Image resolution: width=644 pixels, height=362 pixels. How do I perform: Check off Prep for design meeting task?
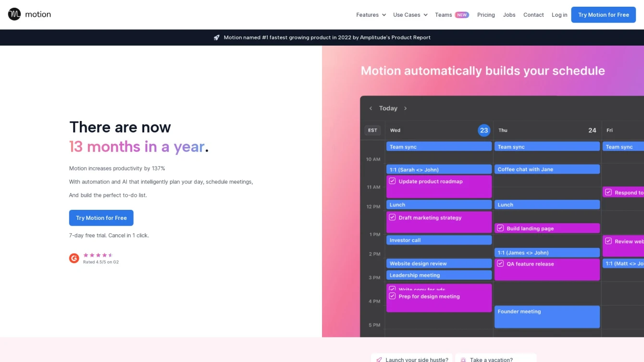pyautogui.click(x=392, y=296)
